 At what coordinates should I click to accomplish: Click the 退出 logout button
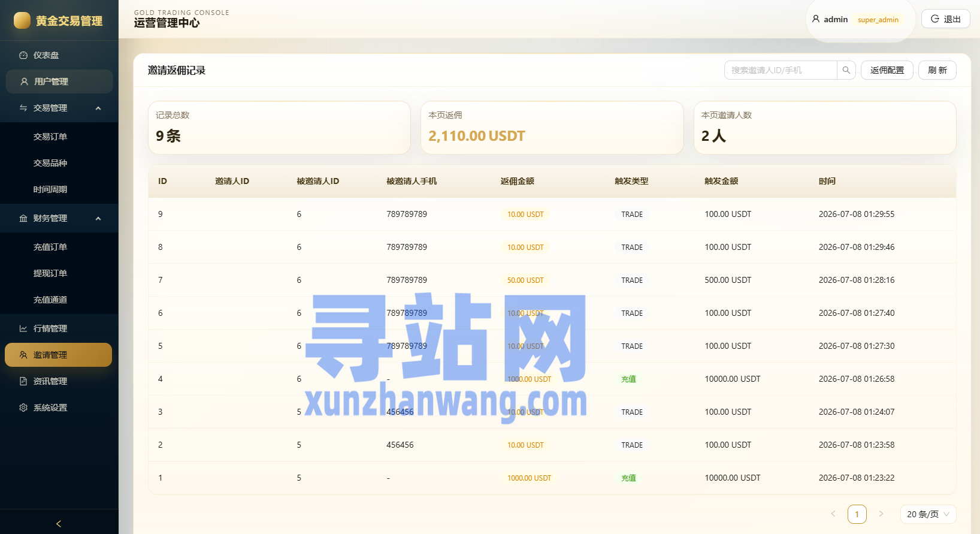pos(945,19)
